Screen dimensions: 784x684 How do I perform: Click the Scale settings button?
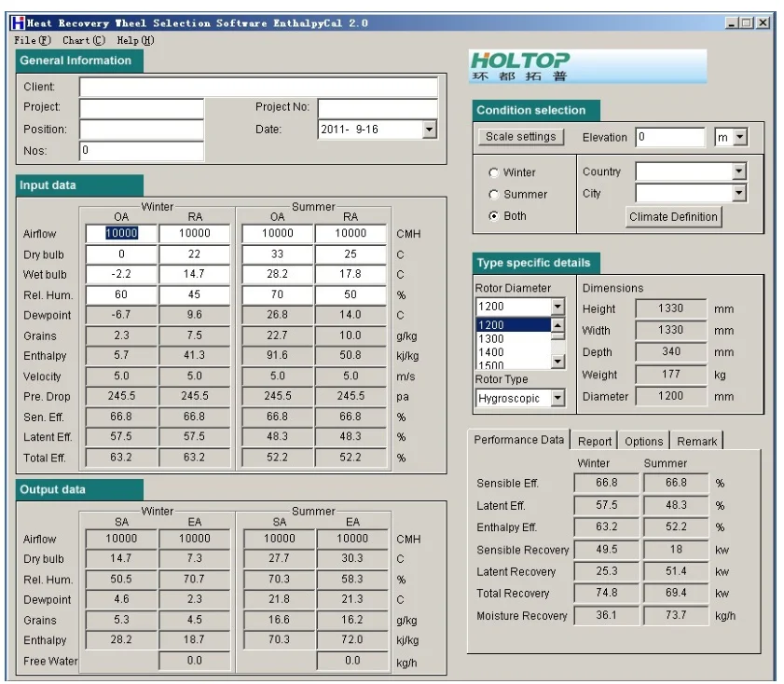pyautogui.click(x=520, y=137)
